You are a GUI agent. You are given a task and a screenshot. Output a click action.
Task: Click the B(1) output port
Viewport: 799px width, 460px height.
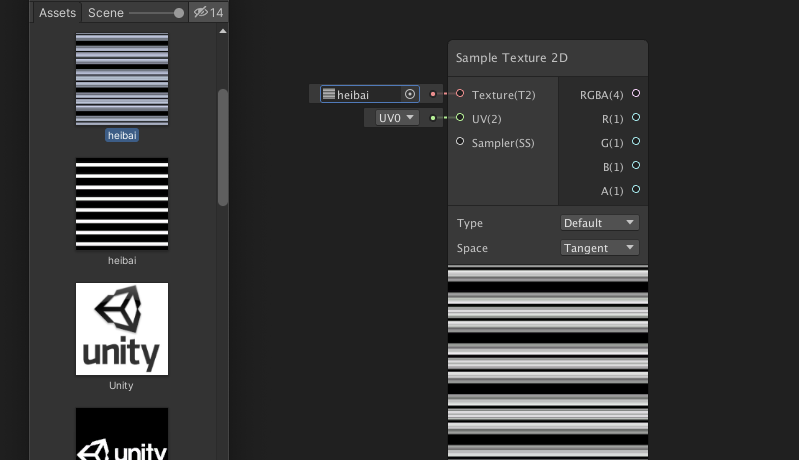click(636, 165)
